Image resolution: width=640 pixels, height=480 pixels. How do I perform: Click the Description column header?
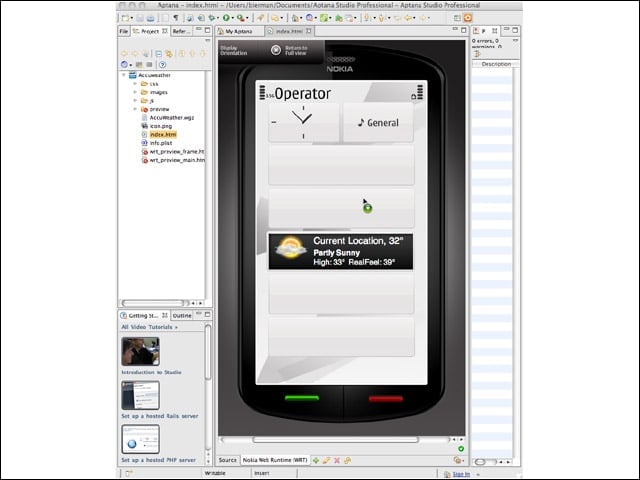(496, 64)
